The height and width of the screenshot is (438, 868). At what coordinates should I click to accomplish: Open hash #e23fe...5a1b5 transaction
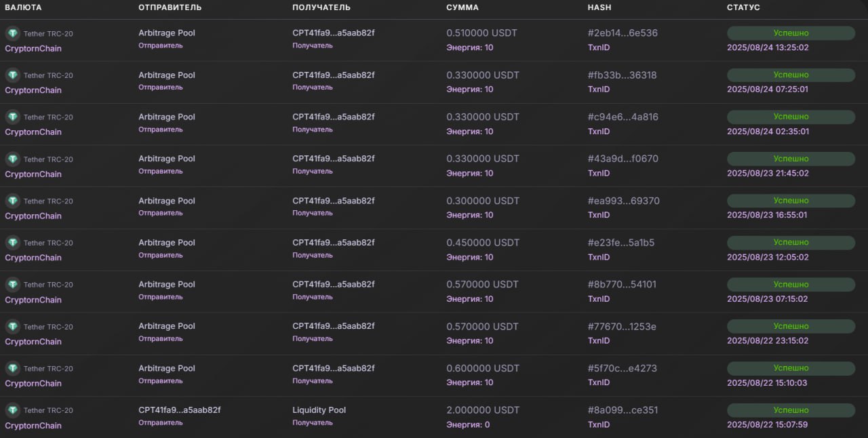621,243
